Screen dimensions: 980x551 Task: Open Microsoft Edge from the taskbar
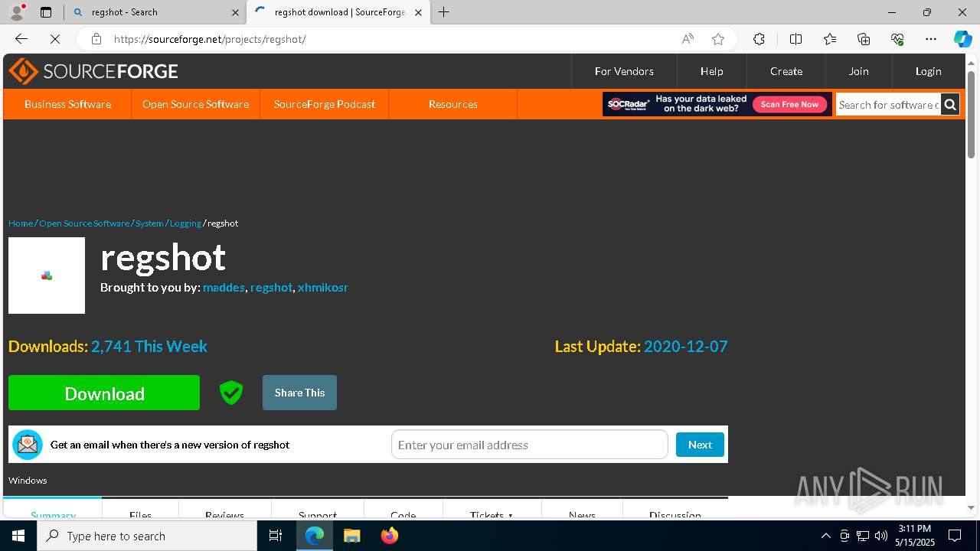[x=315, y=536]
